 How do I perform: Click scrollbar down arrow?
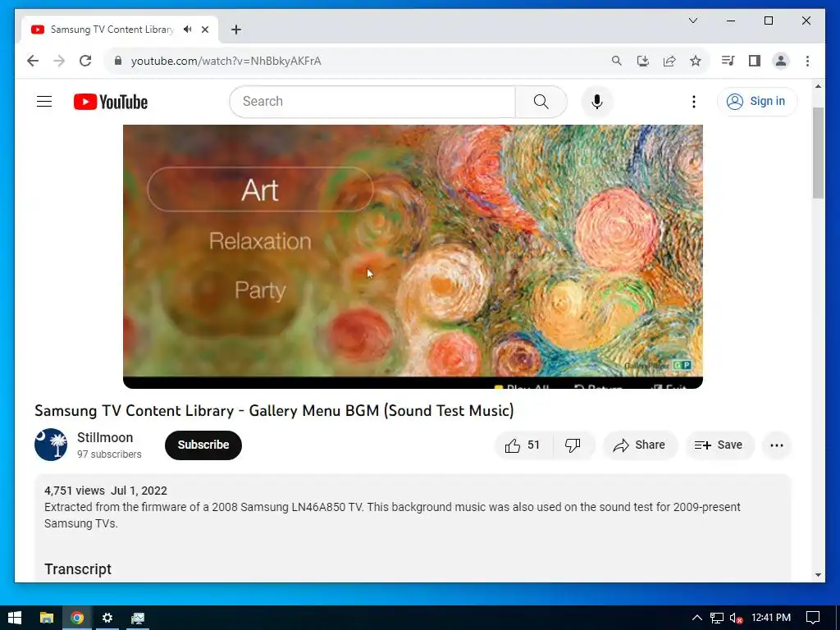[x=818, y=575]
